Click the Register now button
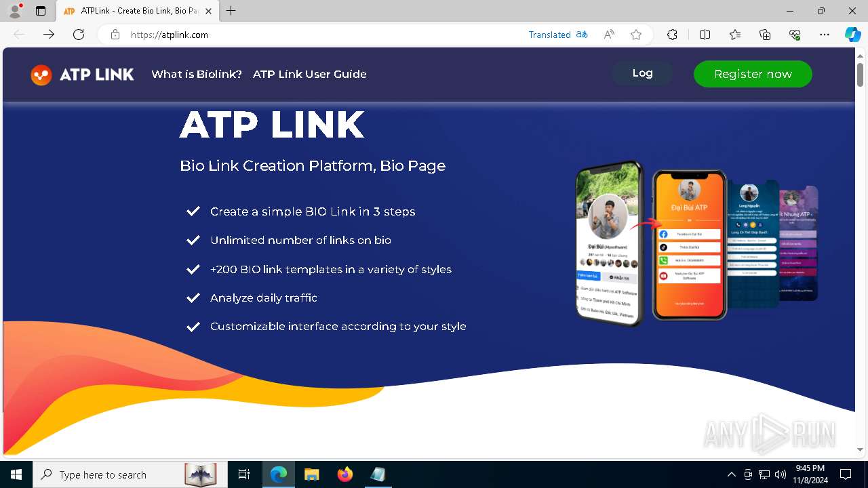The width and height of the screenshot is (868, 488). [x=753, y=74]
